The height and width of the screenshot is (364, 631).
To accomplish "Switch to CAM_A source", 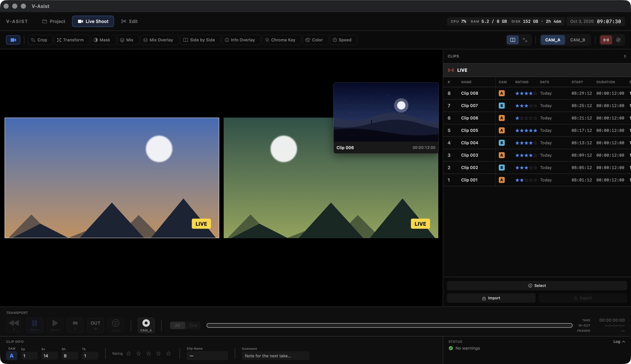I will coord(553,40).
